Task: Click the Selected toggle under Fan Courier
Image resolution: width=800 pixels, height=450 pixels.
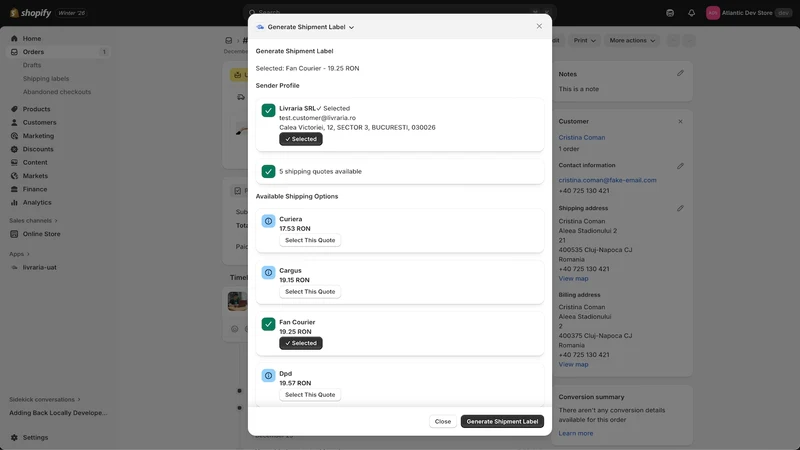Action: click(301, 343)
